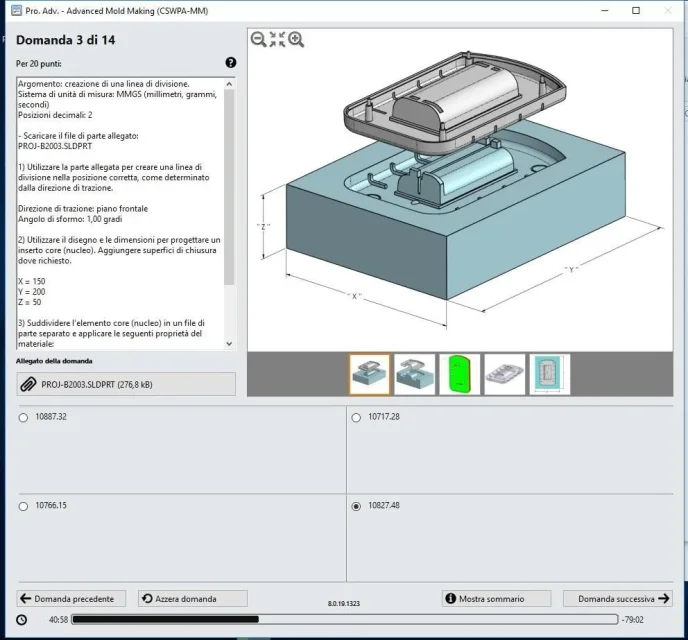The width and height of the screenshot is (688, 640).
Task: Select answer 10887.32
Action: (23, 418)
